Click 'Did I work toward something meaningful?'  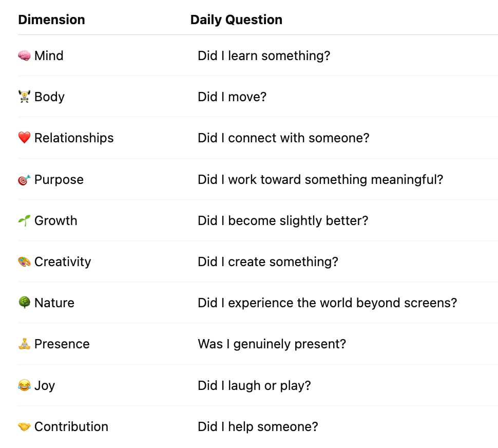[x=320, y=179]
